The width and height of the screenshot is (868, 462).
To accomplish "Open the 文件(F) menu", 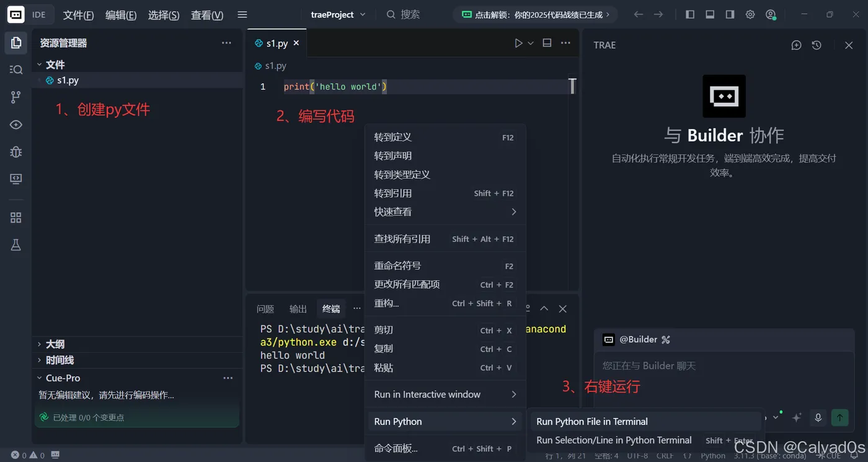I will [79, 15].
